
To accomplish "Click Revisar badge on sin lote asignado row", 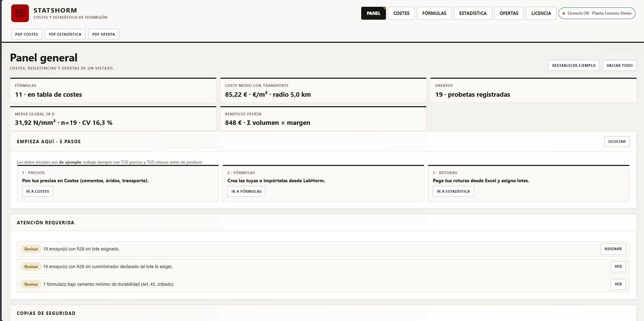I will click(31, 249).
